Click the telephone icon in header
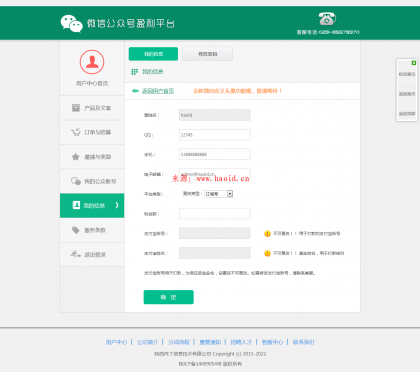The height and width of the screenshot is (372, 420). [327, 19]
